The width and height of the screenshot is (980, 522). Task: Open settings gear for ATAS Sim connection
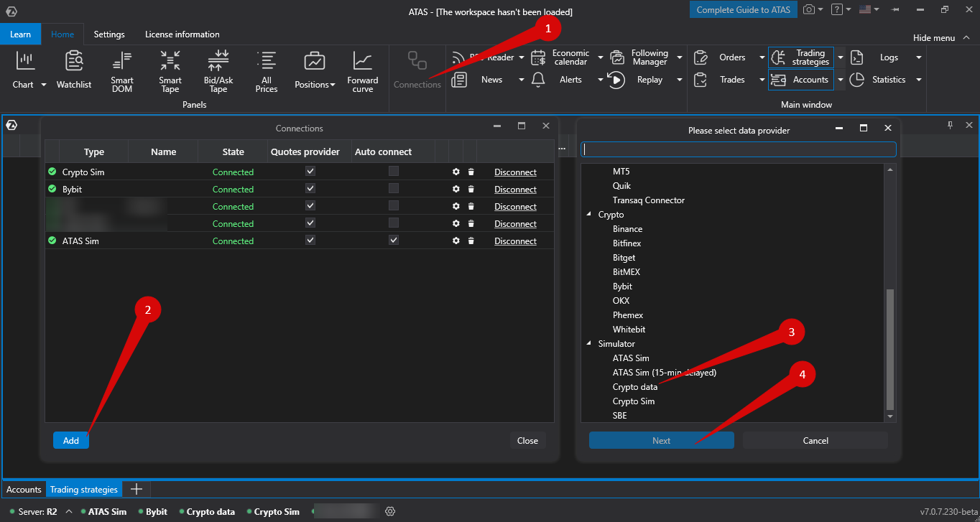tap(456, 241)
